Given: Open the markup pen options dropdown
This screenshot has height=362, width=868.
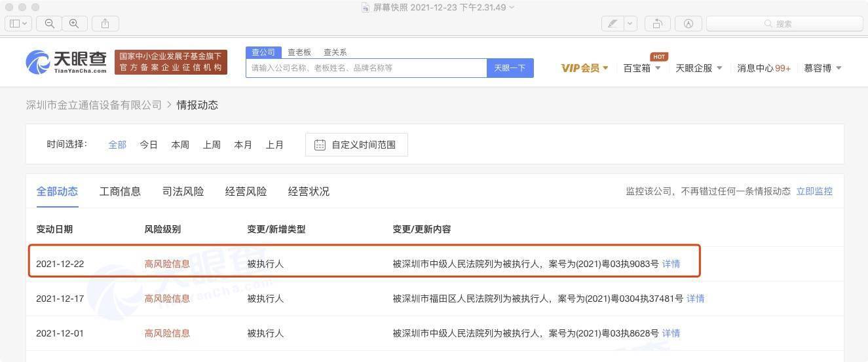Looking at the screenshot, I should tap(630, 24).
